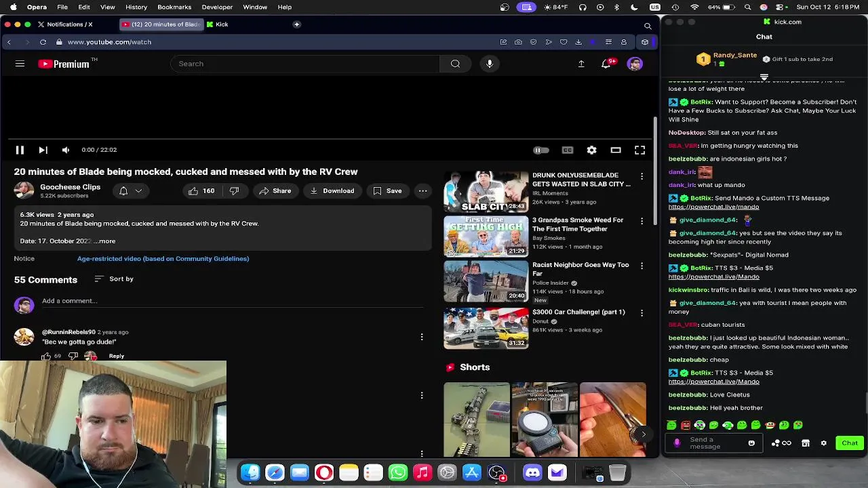Image resolution: width=868 pixels, height=488 pixels.
Task: Go to YouTube Premium home logo
Action: (64, 64)
